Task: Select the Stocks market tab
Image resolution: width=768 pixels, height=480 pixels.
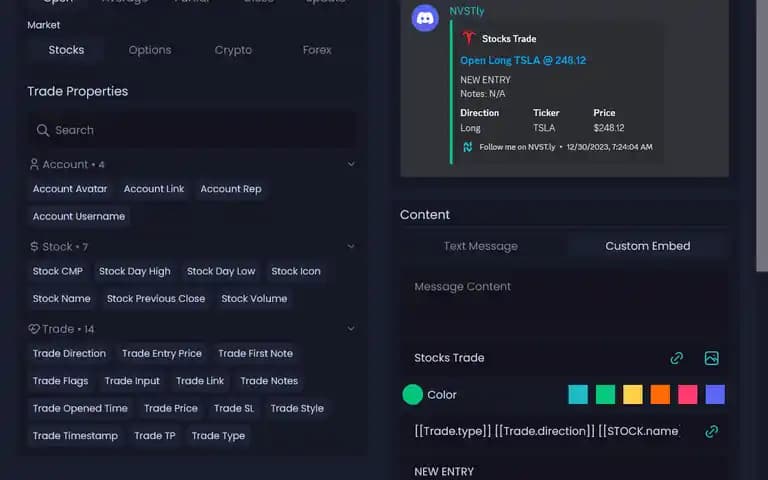Action: tap(66, 50)
